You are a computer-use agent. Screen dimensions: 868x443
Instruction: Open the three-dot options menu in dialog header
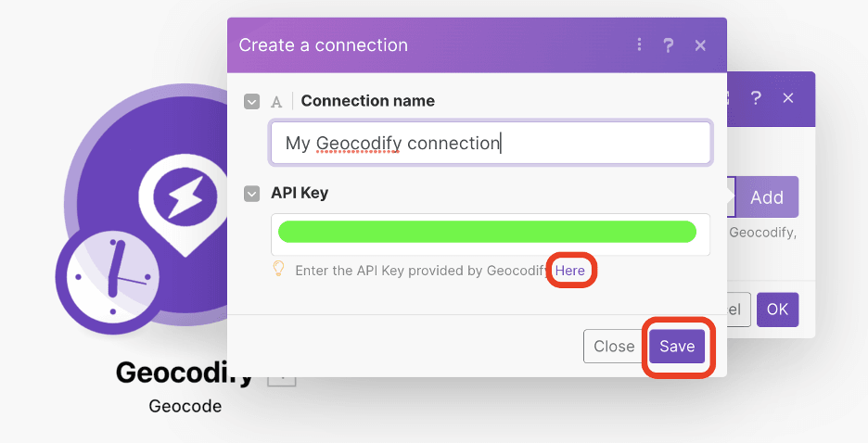point(639,44)
